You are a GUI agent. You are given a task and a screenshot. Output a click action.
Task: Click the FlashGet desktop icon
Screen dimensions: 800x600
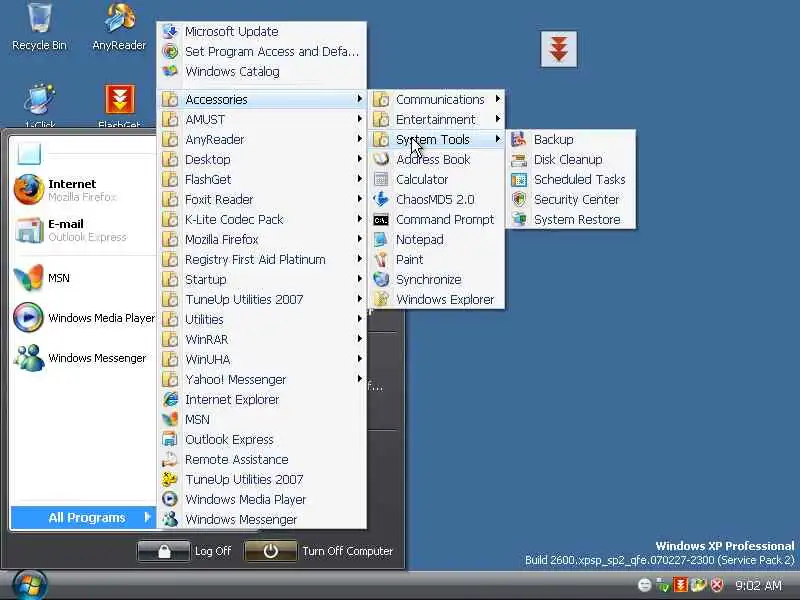(119, 99)
